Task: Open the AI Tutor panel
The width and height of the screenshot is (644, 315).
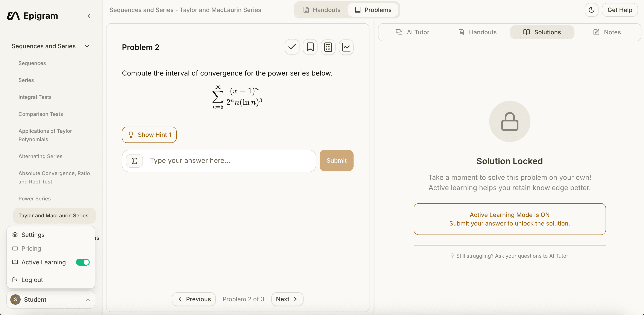Action: 413,32
